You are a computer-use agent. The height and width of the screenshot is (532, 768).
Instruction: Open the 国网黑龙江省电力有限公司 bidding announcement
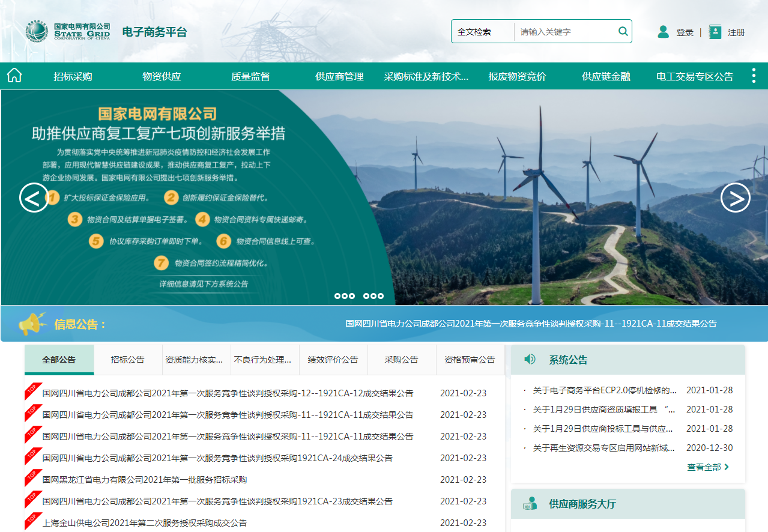144,480
